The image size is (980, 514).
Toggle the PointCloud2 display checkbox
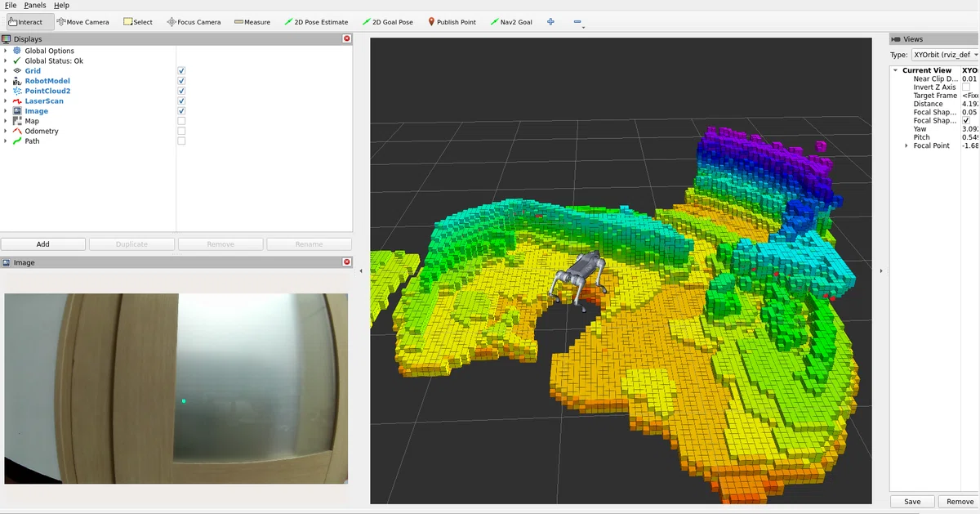[x=181, y=91]
